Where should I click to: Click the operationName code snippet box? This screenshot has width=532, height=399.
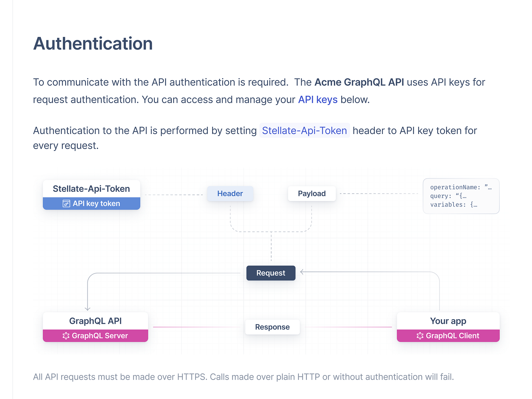(x=461, y=196)
